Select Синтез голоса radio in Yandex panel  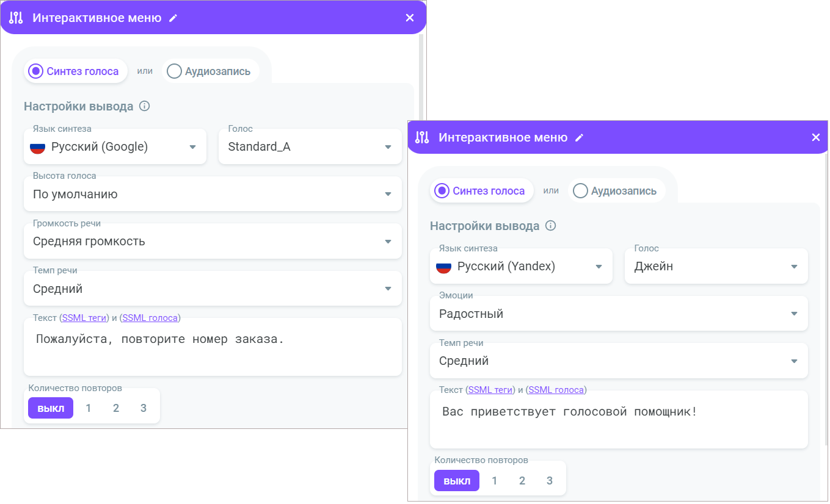tap(481, 190)
